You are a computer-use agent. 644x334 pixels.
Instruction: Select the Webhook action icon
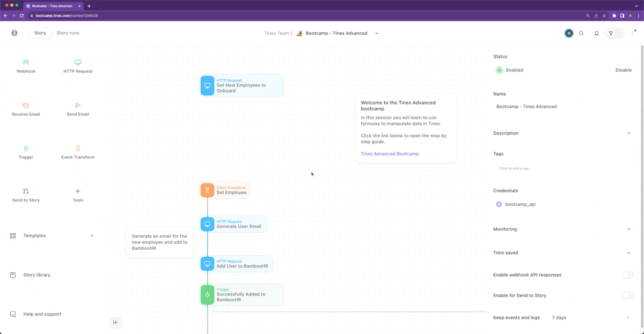[x=26, y=63]
